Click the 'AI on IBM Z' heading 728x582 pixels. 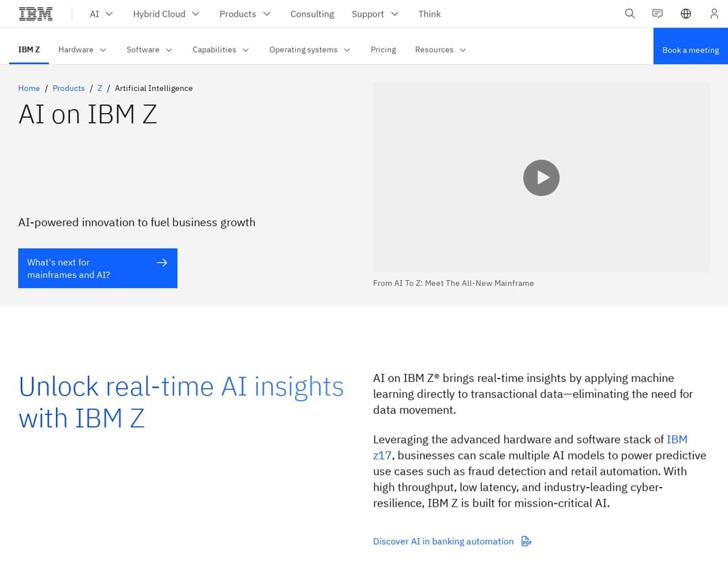pos(88,114)
